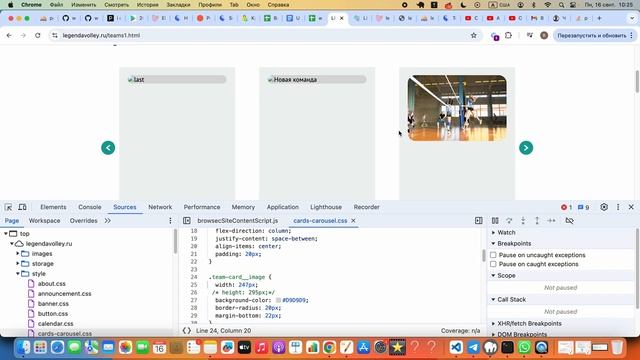Screen dimensions: 640x360
Task: Collapse the Scope section
Action: (x=493, y=276)
